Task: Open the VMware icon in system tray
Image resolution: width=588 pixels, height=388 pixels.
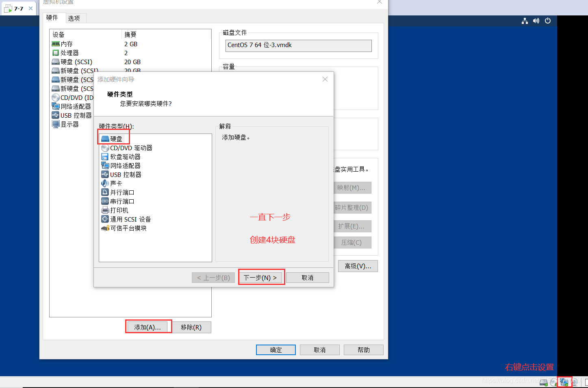Action: tap(564, 382)
